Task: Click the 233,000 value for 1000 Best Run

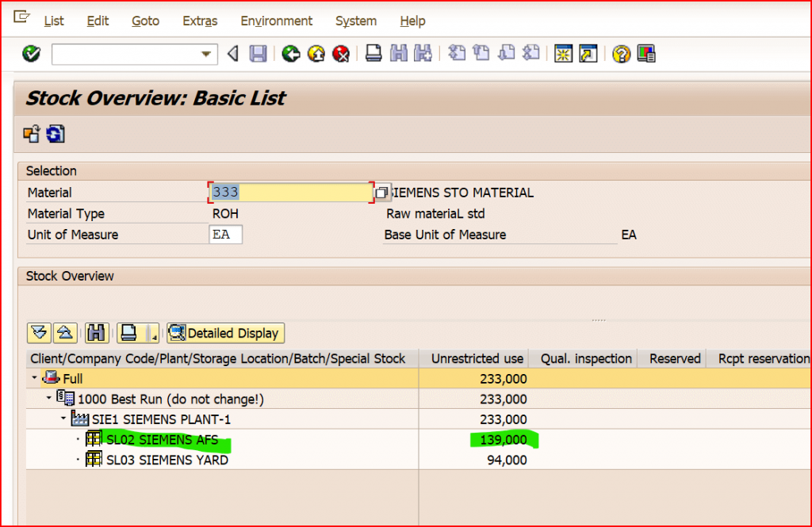Action: 504,399
